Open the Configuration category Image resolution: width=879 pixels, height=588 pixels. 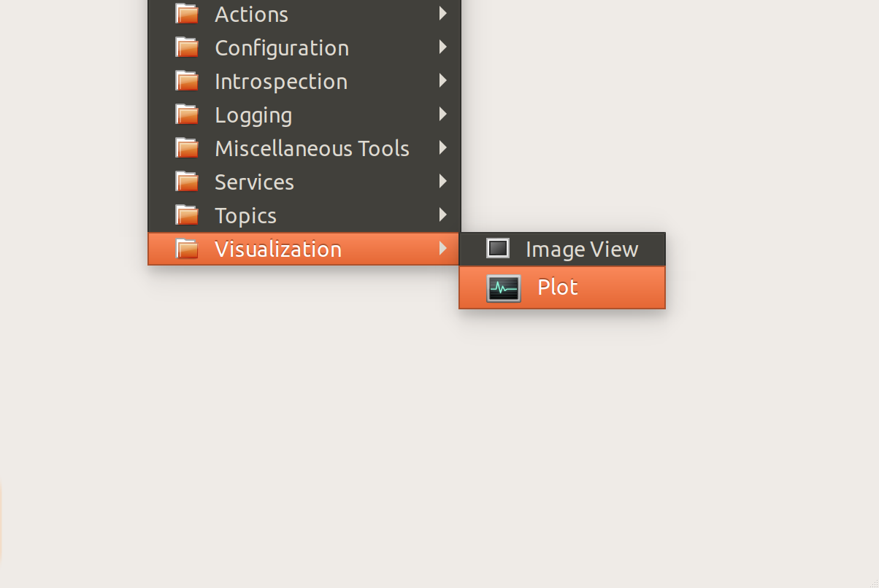[x=282, y=47]
